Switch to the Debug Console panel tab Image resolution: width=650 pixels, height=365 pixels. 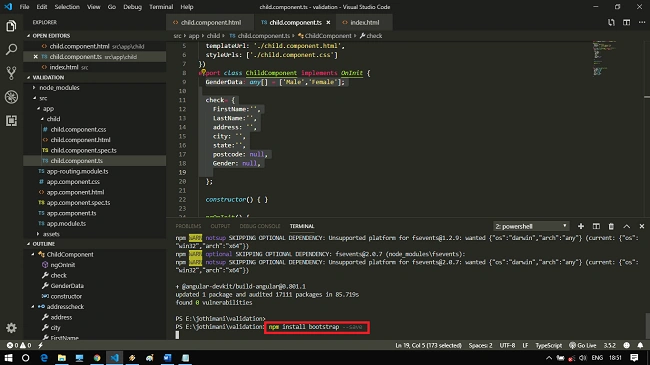260,226
